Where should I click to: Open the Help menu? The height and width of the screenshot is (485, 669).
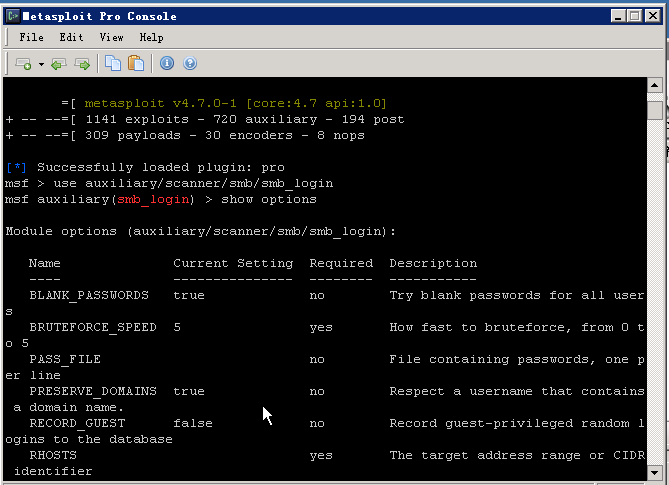[151, 38]
